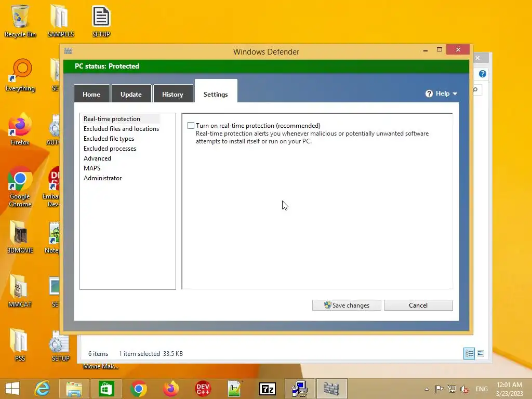Switch Explorer window to details view

pos(469,353)
